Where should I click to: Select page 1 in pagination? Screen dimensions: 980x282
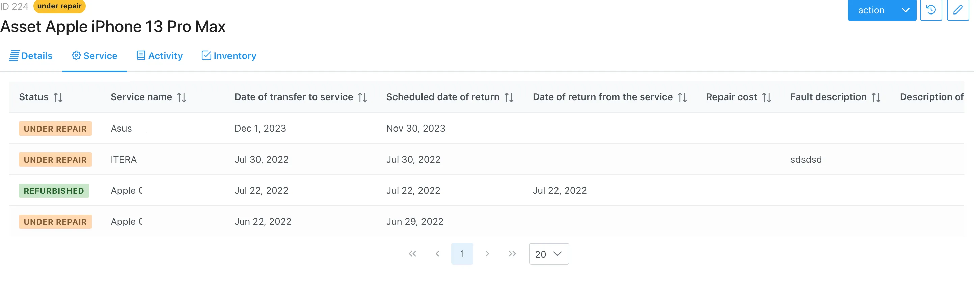tap(462, 254)
